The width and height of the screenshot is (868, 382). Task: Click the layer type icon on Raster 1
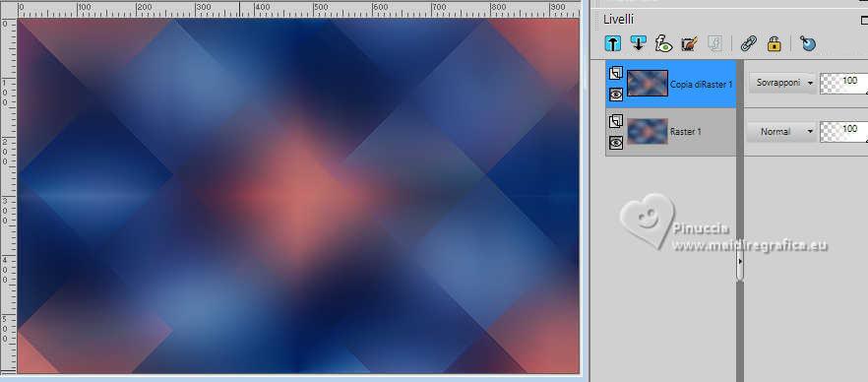pos(616,122)
